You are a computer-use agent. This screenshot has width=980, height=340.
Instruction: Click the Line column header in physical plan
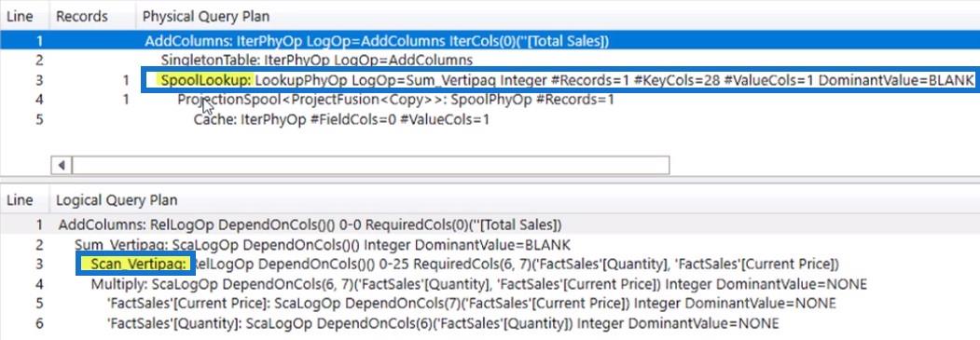coord(20,17)
